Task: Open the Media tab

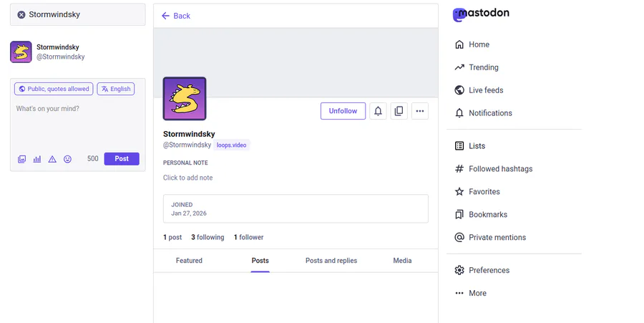Action: point(402,261)
